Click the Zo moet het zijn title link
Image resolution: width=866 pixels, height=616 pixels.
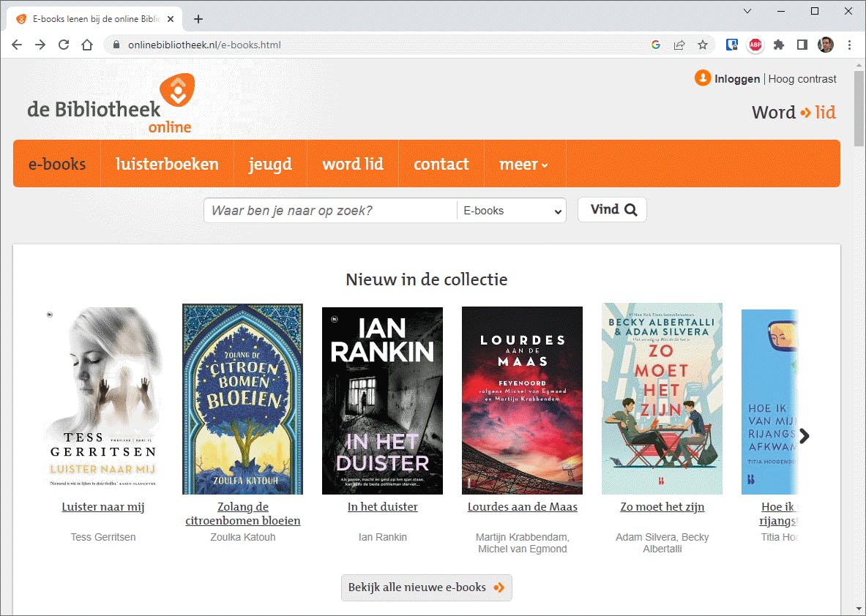(x=662, y=507)
